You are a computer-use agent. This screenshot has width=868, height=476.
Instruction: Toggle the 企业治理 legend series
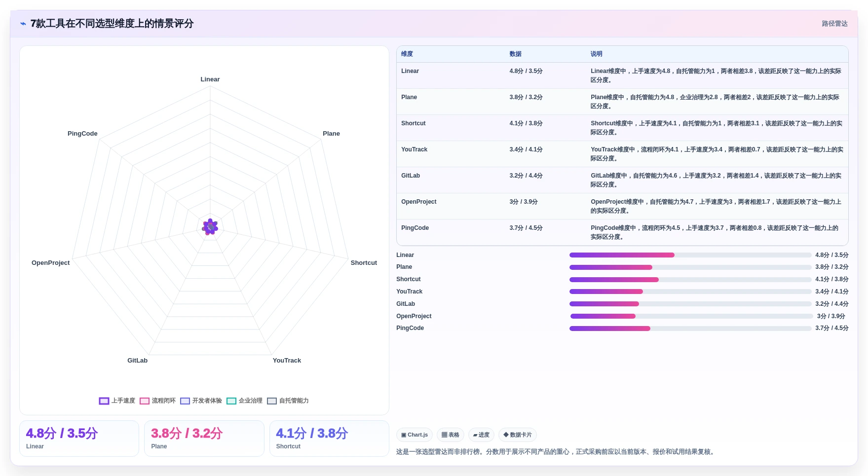point(244,401)
